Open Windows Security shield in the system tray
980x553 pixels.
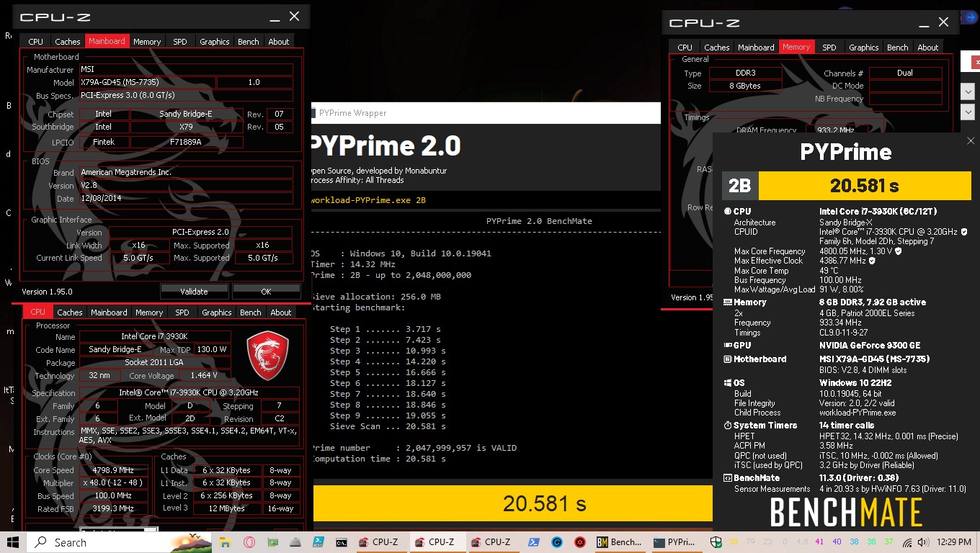point(716,542)
